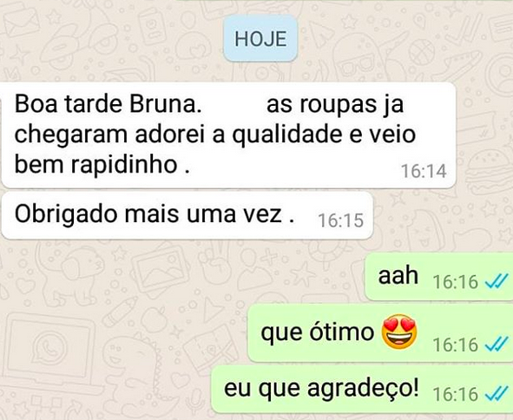
Task: Tap the word 'Bruna' in first message
Action: tap(165, 104)
